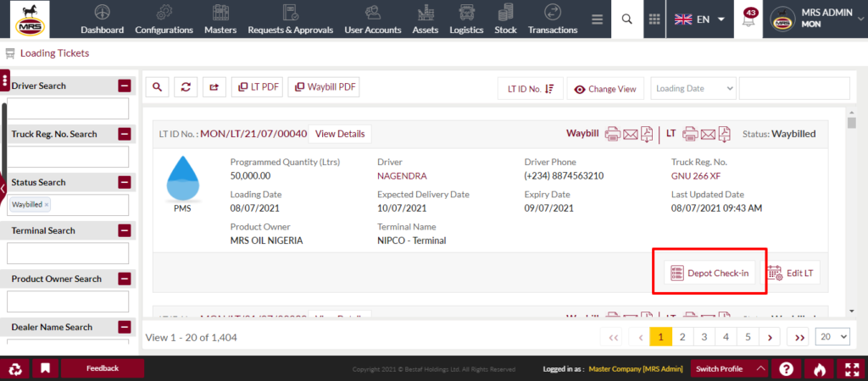
Task: Open the Masters menu
Action: point(220,19)
